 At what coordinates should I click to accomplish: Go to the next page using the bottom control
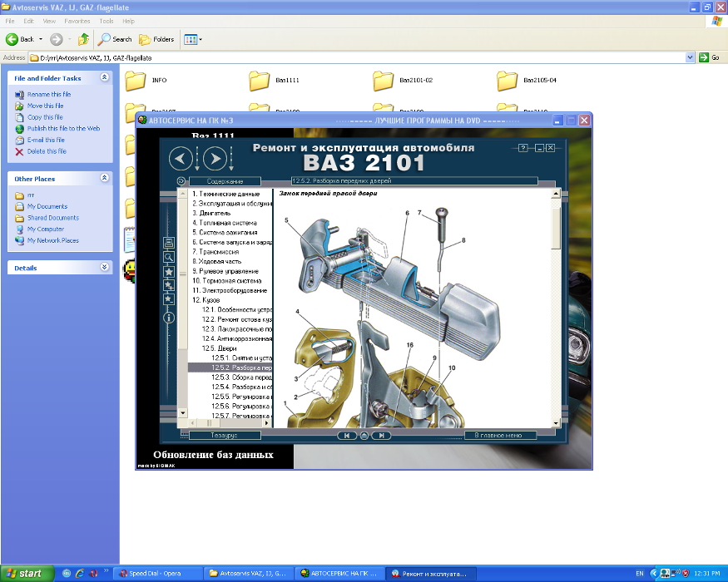380,435
